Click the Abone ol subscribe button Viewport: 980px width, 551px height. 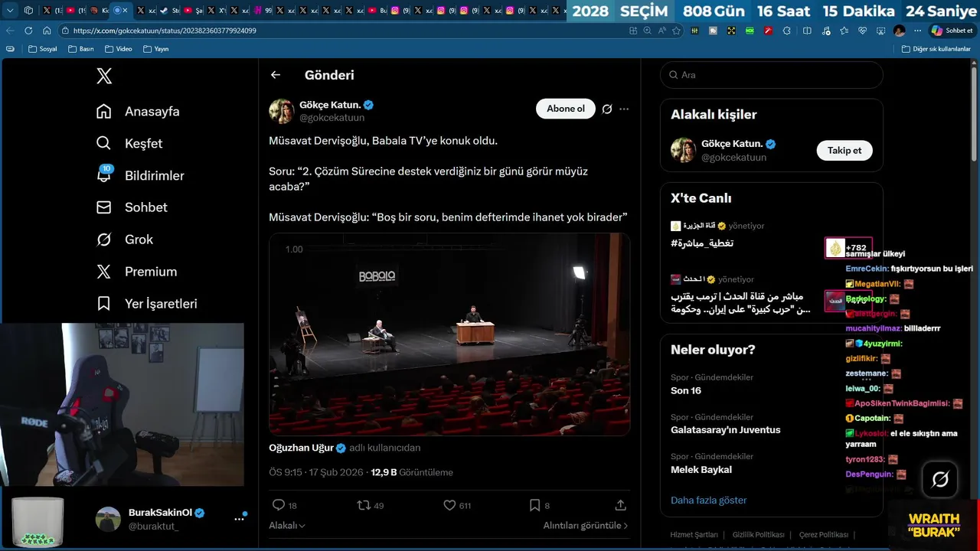coord(566,109)
